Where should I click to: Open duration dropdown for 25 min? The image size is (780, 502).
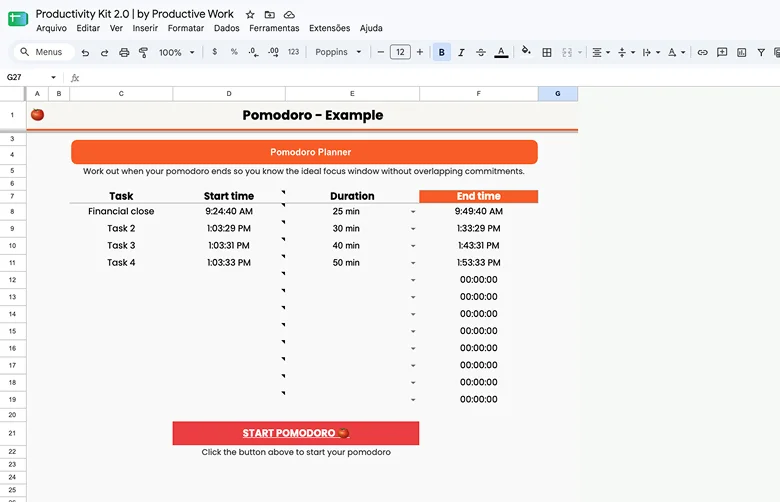point(413,212)
